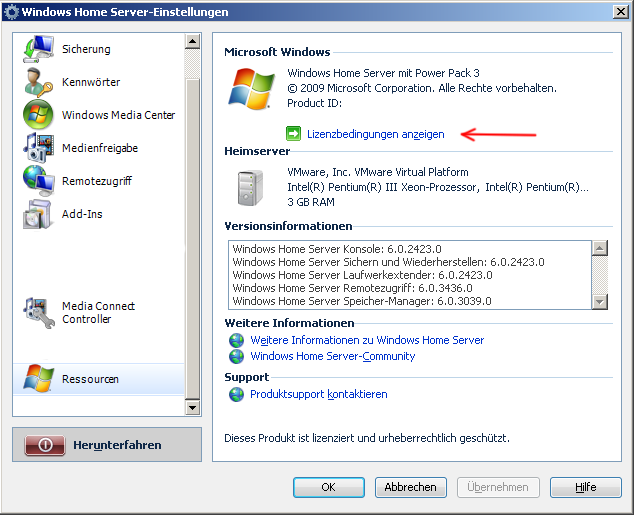Open Hilfe button
The width and height of the screenshot is (634, 515).
point(585,487)
